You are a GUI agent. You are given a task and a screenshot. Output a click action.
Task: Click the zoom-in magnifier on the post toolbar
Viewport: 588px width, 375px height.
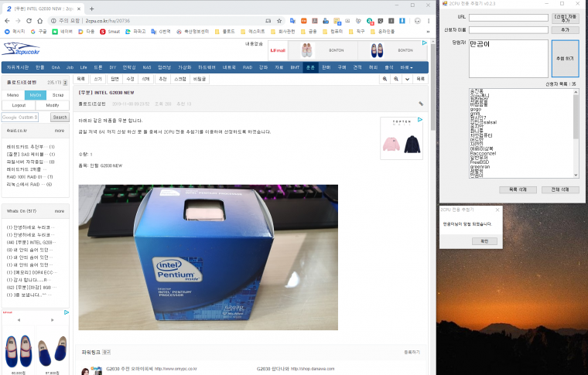tap(385, 79)
